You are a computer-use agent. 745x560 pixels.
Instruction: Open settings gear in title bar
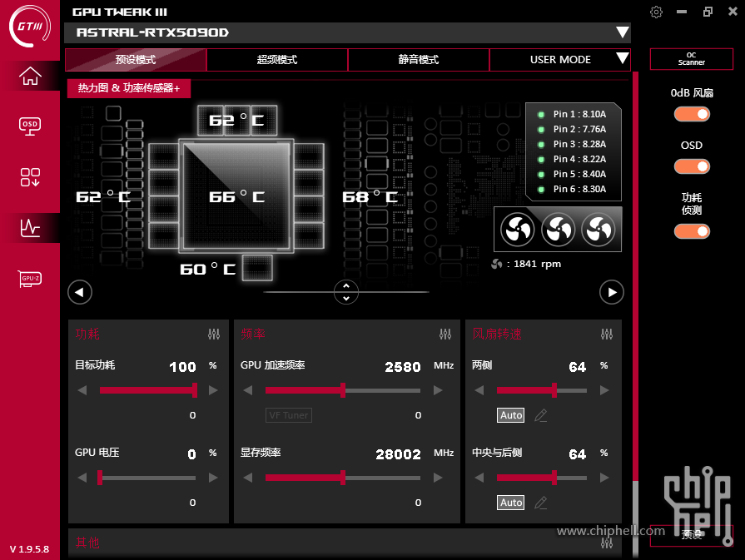pyautogui.click(x=656, y=12)
